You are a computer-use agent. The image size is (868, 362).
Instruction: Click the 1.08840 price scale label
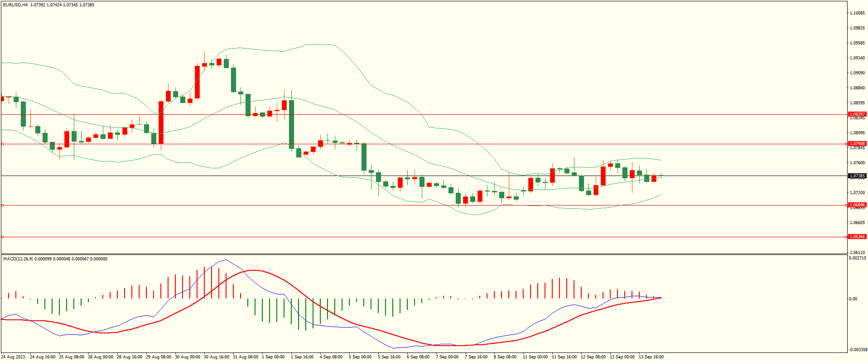(858, 88)
